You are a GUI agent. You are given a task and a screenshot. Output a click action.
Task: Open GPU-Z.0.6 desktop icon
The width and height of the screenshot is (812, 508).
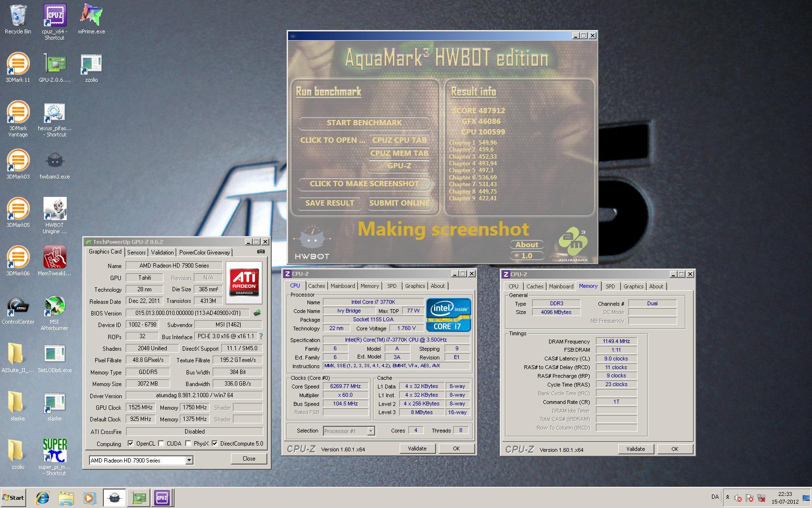click(54, 68)
